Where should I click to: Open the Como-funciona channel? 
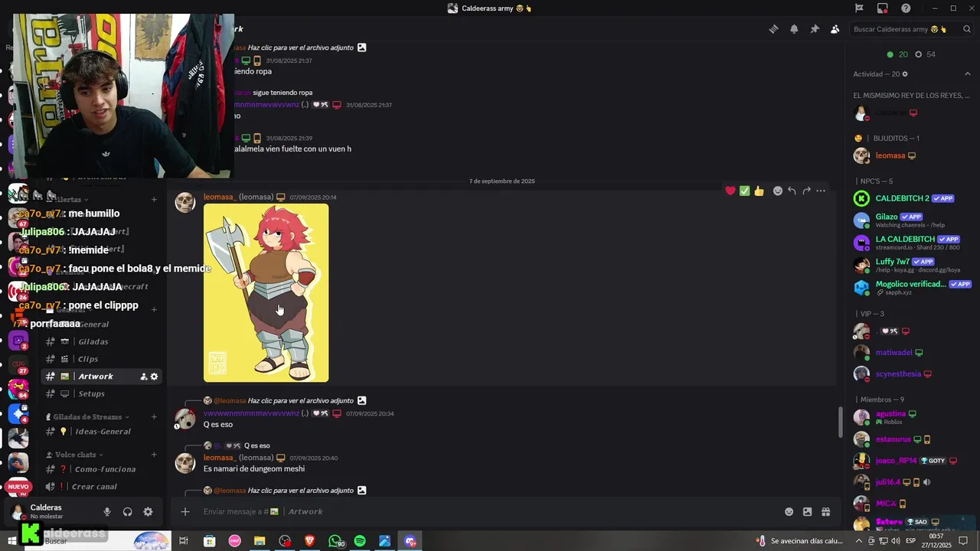(101, 469)
